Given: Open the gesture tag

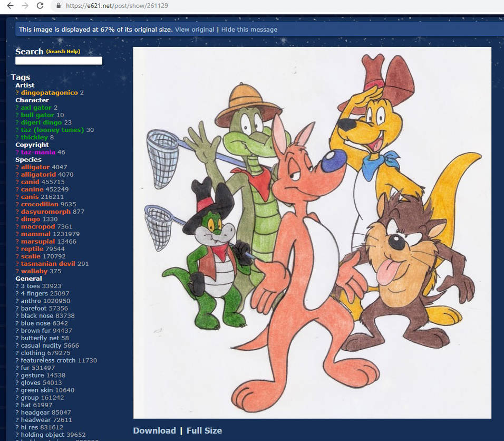Looking at the screenshot, I should point(33,375).
